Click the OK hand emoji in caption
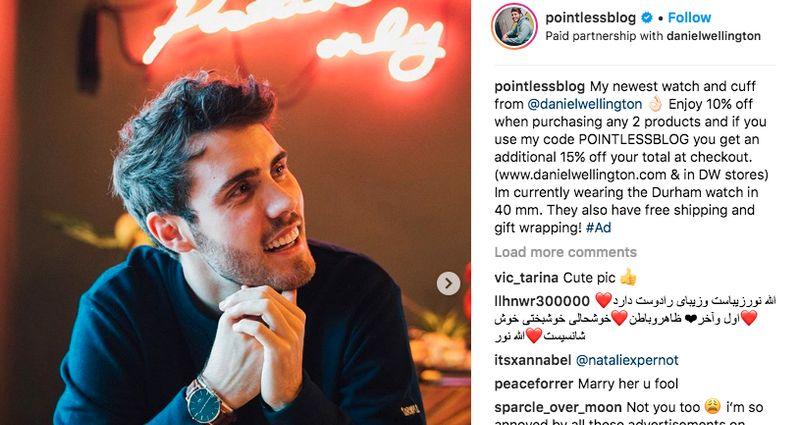The width and height of the screenshot is (800, 425). 655,104
